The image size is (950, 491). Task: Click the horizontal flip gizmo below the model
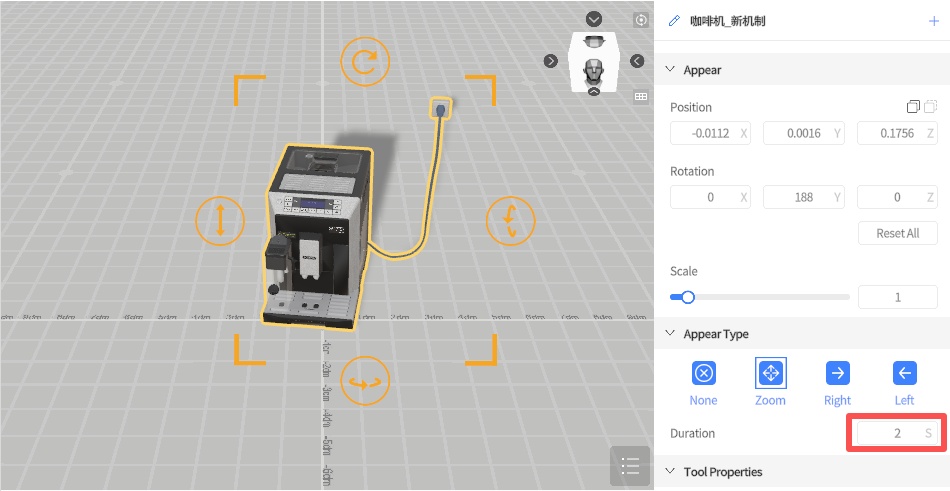coord(364,381)
